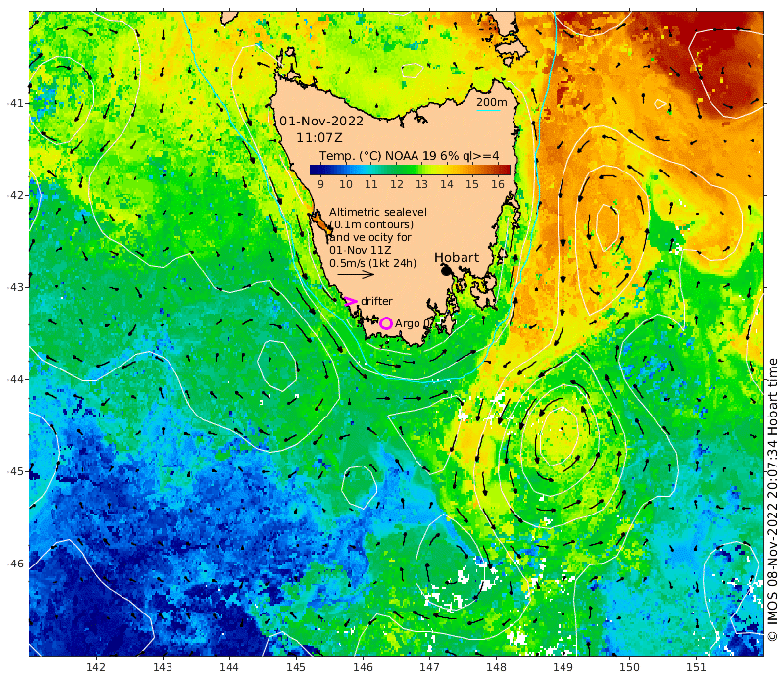
Task: Click colorbar tick value 11
Action: point(371,184)
